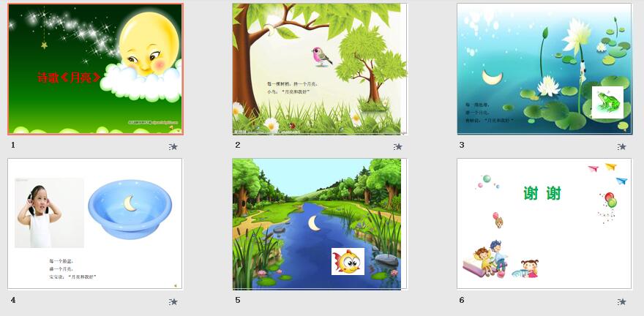
Task: Select the slide with the pink bird
Action: (320, 69)
